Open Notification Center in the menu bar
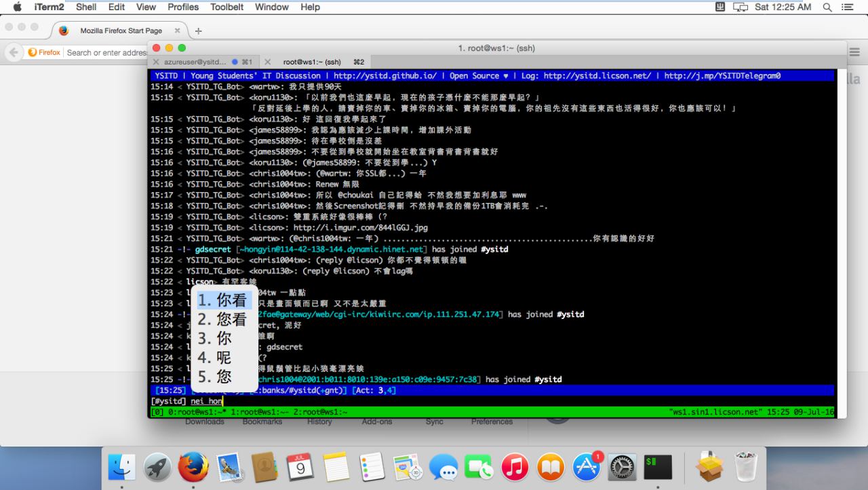868x490 pixels. pos(847,7)
